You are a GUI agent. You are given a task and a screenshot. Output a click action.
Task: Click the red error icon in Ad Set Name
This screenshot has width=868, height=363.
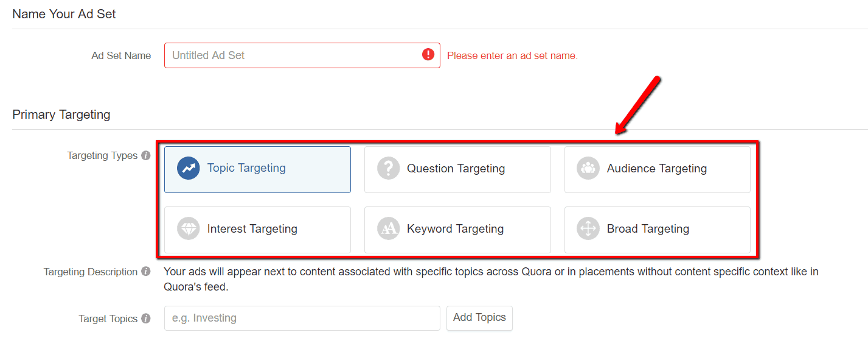point(428,55)
